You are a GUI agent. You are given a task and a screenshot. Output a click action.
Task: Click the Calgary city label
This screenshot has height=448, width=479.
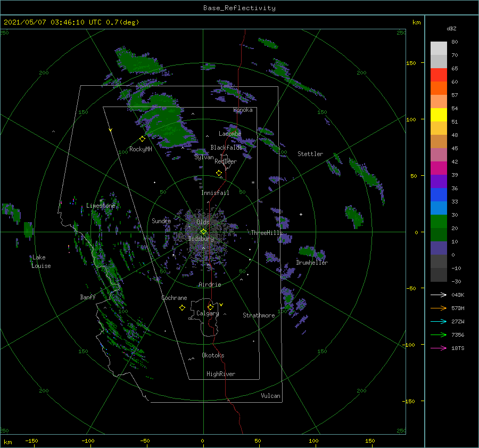coord(208,313)
